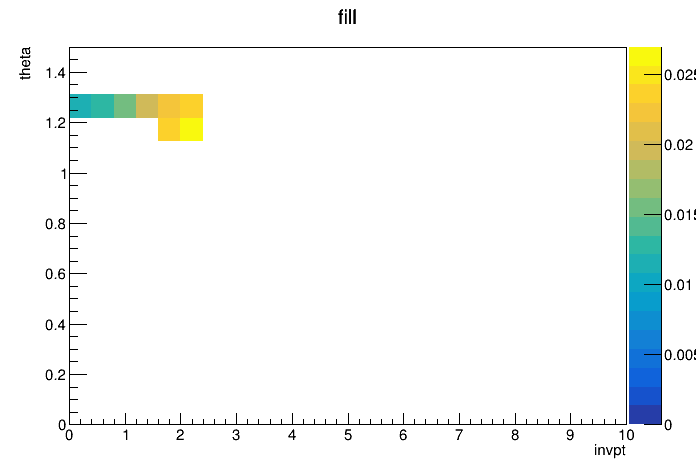The height and width of the screenshot is (472, 696).
Task: Select the "0.015" color scale label
Action: [680, 215]
